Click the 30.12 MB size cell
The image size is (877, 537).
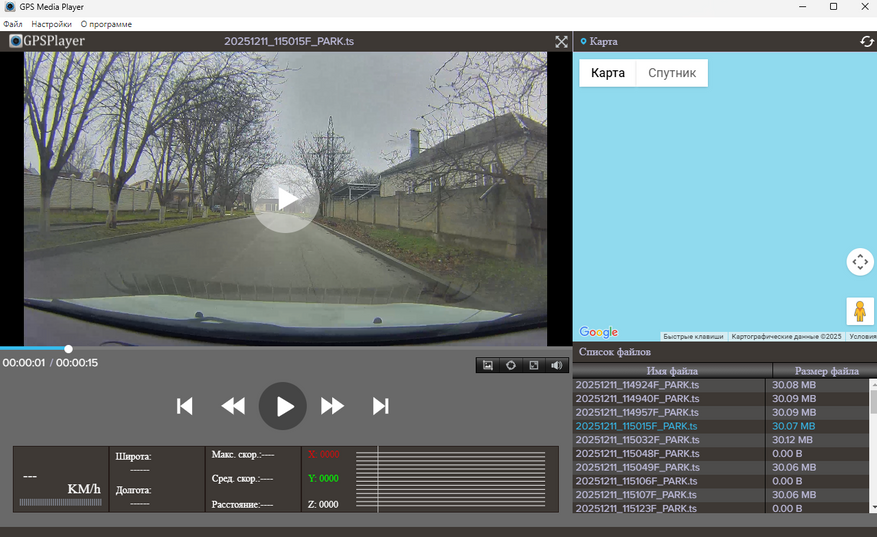[792, 440]
